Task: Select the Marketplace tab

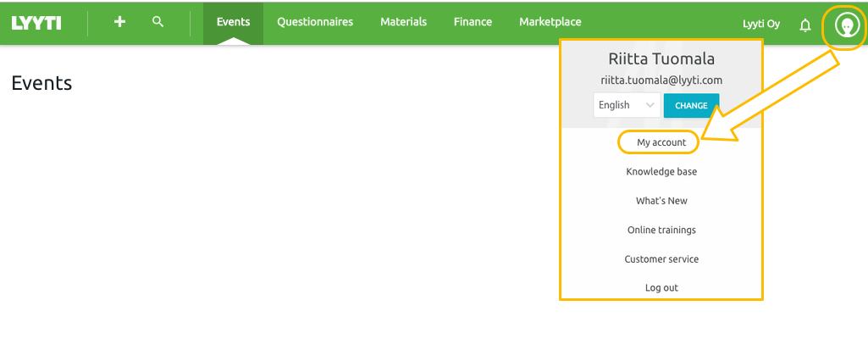Action: pos(550,22)
